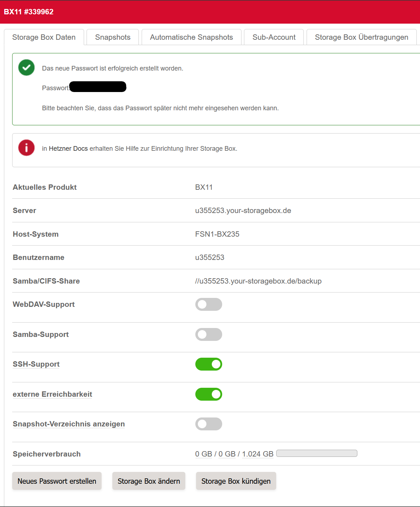Click the Samba/CIFS-Share path //u355253.your-storagebox.de/backup
The height and width of the screenshot is (507, 420).
pos(258,281)
